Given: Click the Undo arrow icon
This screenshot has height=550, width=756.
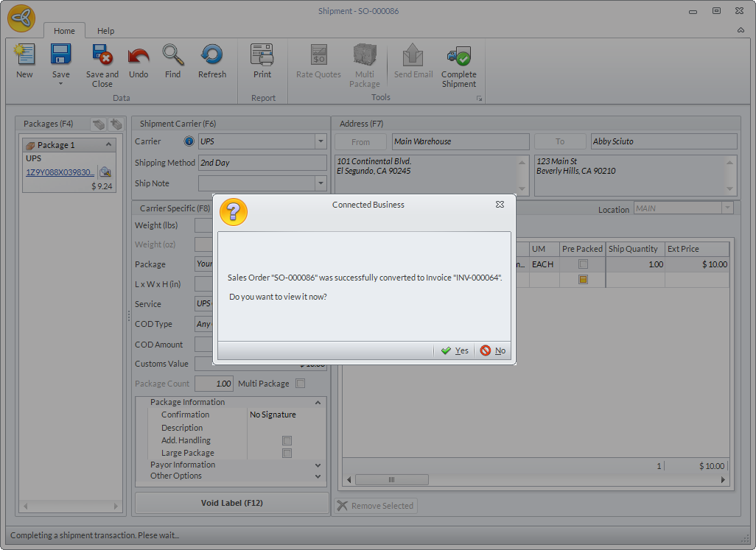Looking at the screenshot, I should (x=139, y=55).
